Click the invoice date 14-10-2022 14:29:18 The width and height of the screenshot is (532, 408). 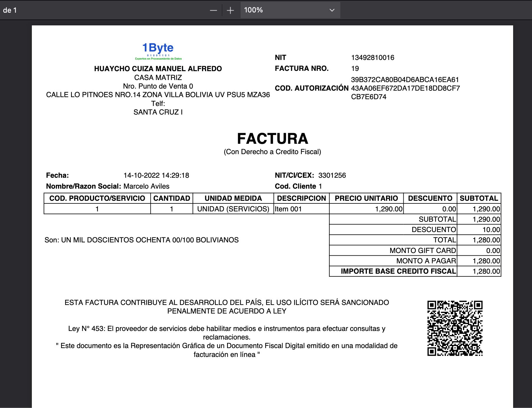point(156,175)
